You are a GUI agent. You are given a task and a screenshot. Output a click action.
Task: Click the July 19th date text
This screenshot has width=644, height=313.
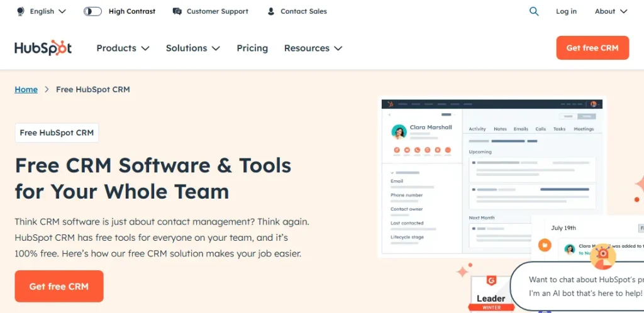click(563, 228)
